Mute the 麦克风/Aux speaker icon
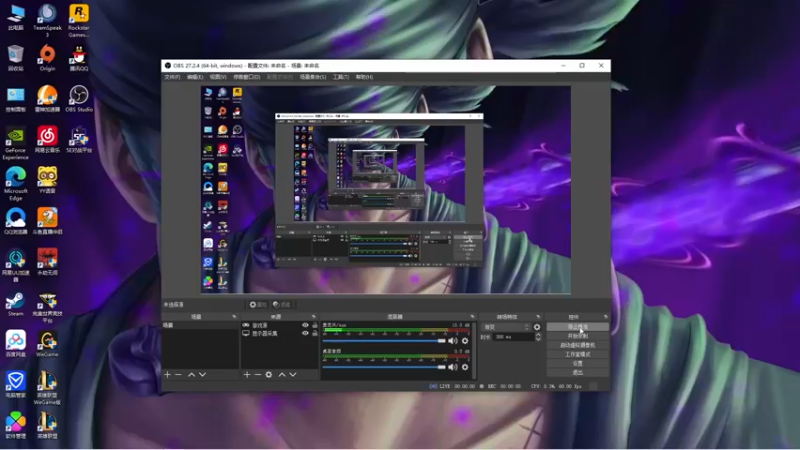 pos(453,340)
